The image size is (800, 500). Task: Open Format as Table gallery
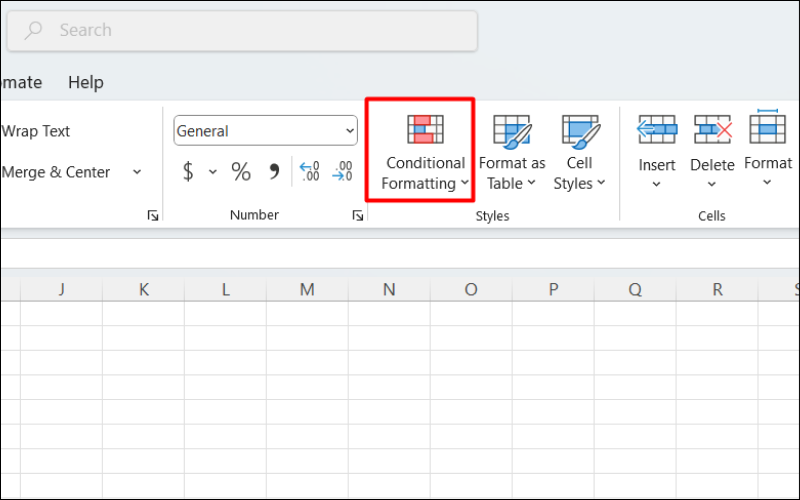(512, 152)
